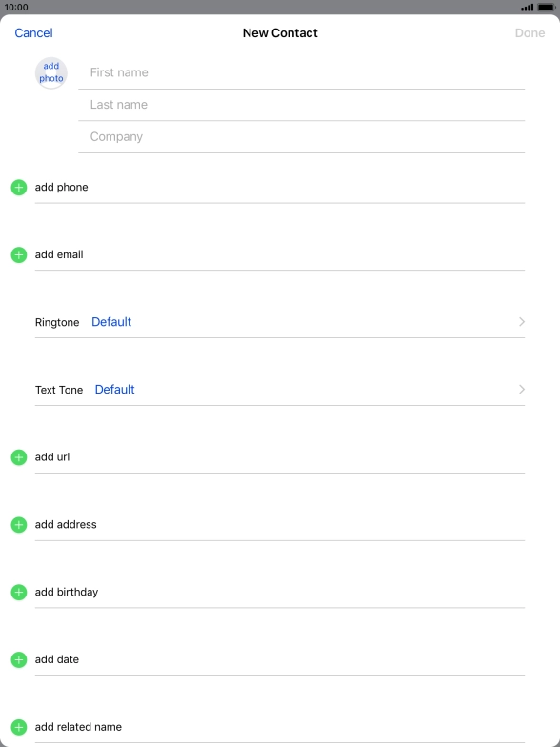
Task: Tap Done to save contact
Action: click(x=530, y=32)
